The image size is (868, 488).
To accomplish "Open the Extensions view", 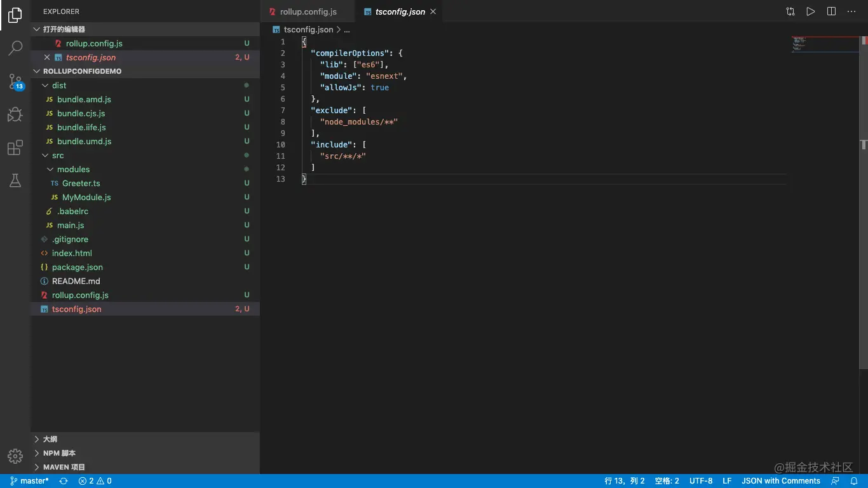I will [x=15, y=148].
